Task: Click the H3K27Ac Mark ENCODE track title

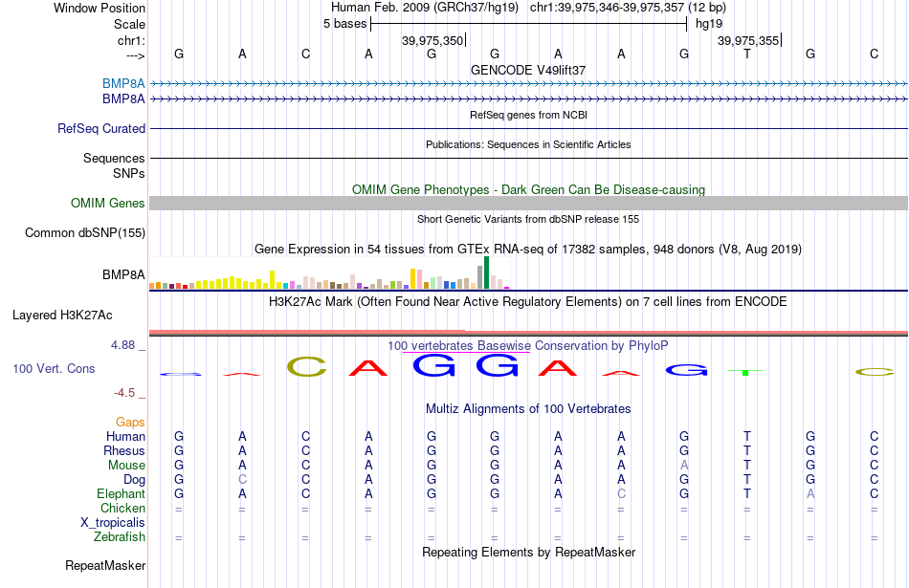Action: [528, 302]
